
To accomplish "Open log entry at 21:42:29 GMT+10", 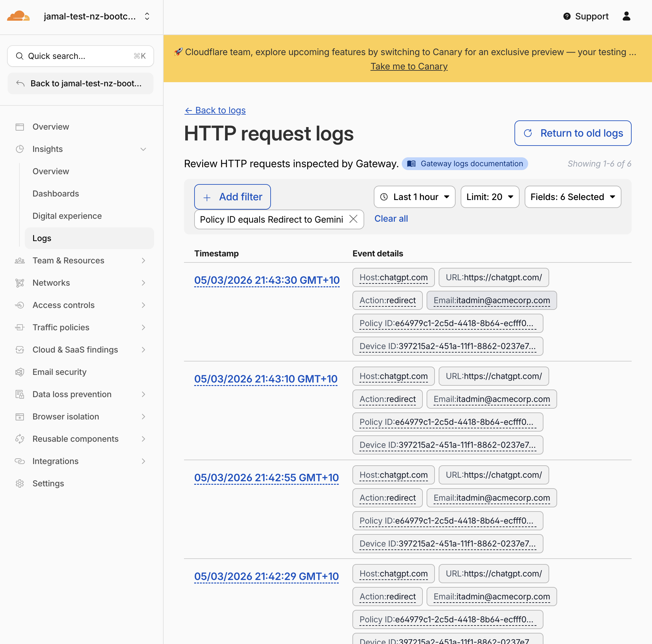I will (x=266, y=576).
